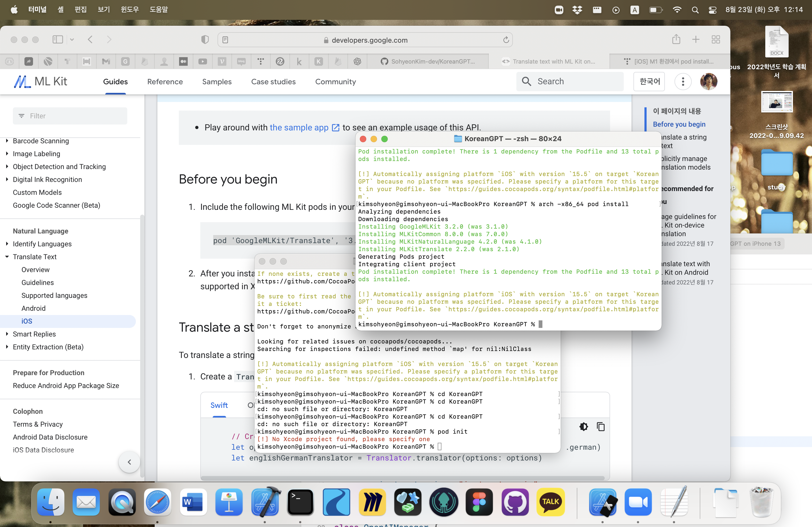Open Microsoft Word from the Dock

click(193, 502)
